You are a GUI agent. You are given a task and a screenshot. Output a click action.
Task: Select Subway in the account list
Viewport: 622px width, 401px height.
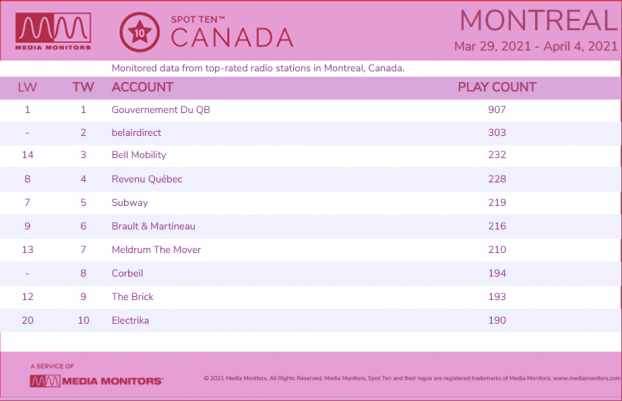point(130,203)
